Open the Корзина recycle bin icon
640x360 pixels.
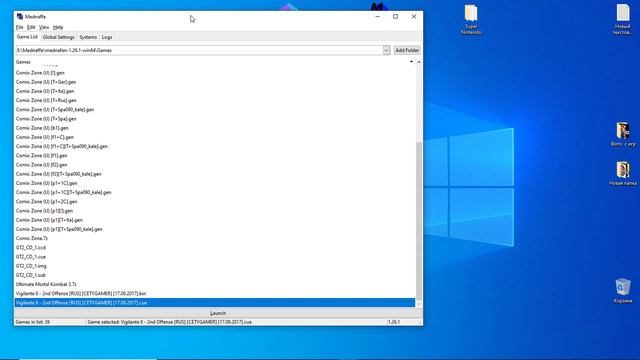[x=622, y=291]
